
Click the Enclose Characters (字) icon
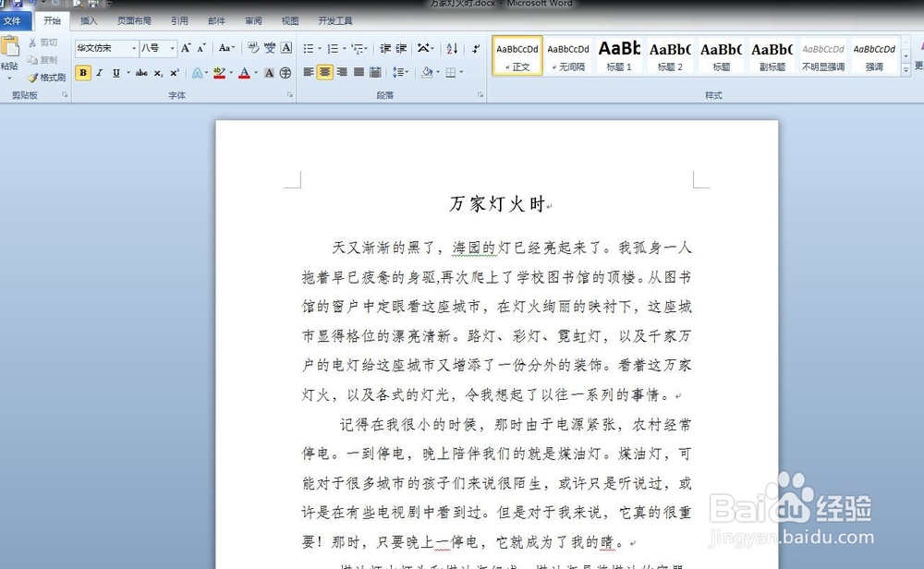click(x=286, y=73)
